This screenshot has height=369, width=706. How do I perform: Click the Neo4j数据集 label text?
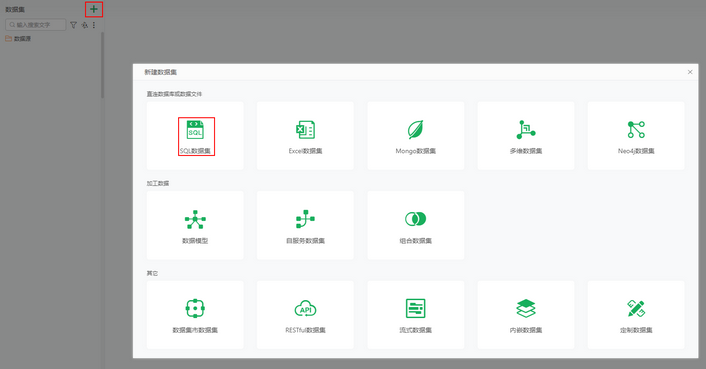(x=636, y=151)
